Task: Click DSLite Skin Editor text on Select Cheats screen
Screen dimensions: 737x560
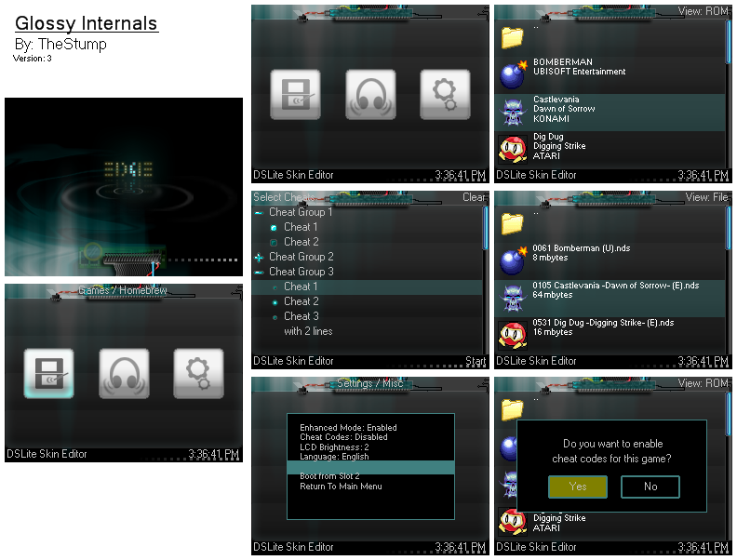Action: click(x=293, y=361)
